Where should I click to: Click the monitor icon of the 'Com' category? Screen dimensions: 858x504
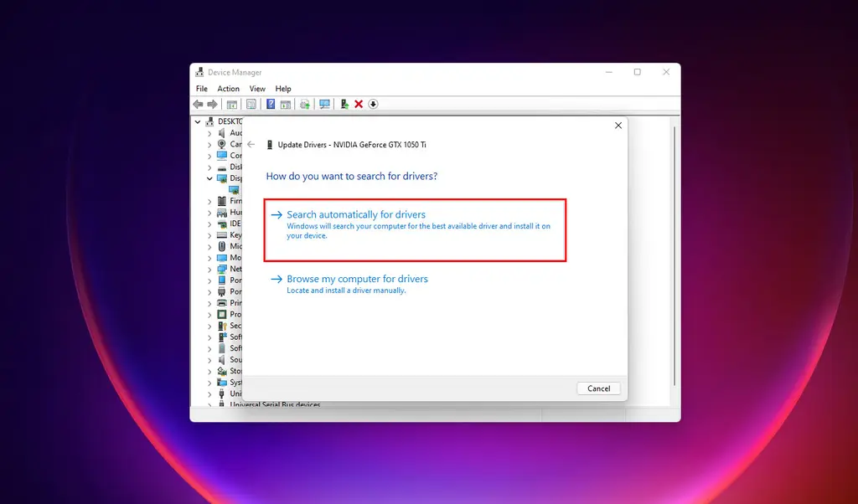(x=221, y=155)
